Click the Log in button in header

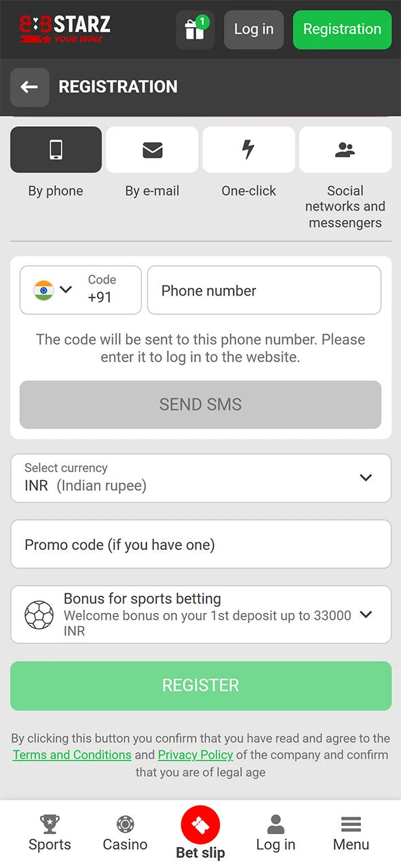pyautogui.click(x=254, y=30)
